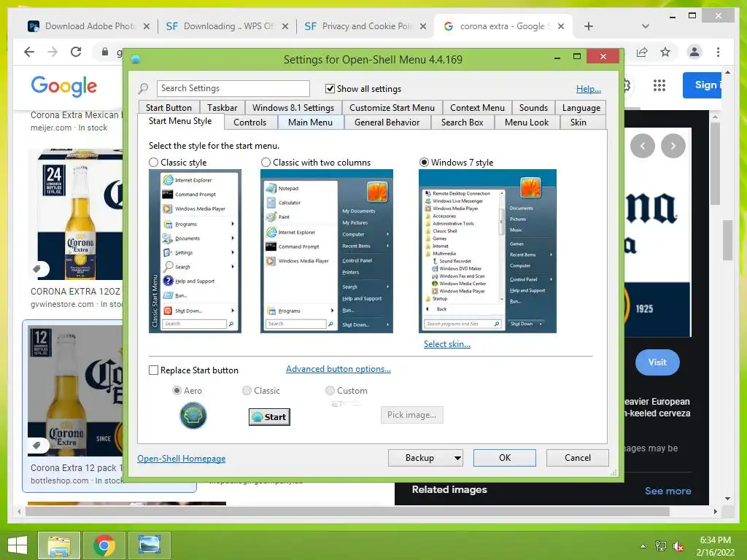
Task: Switch to the Language tab
Action: tap(581, 108)
